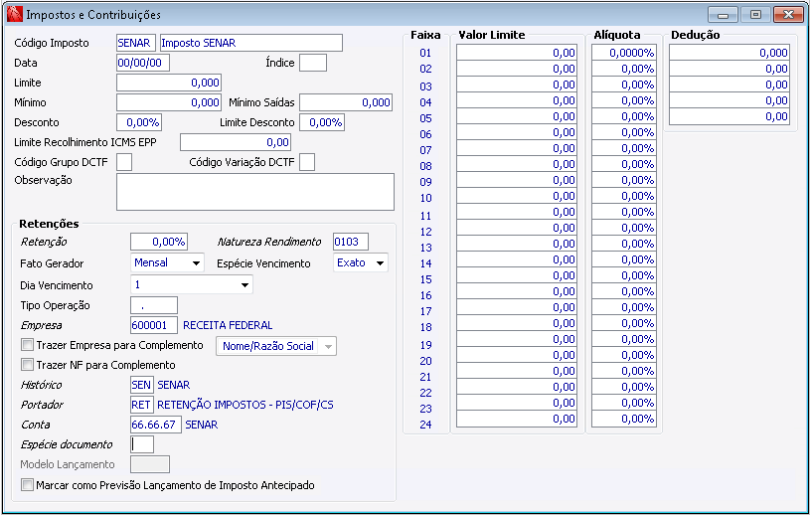Open the Nome/Razão Social dropdown
Screen dimensions: 810x515
(276, 346)
